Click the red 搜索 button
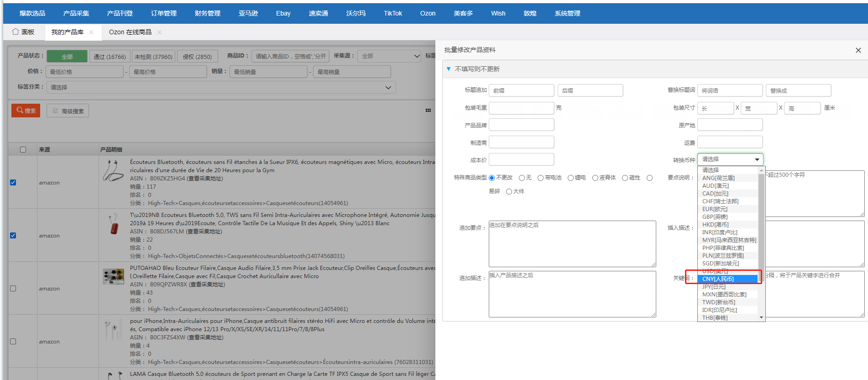 26,111
